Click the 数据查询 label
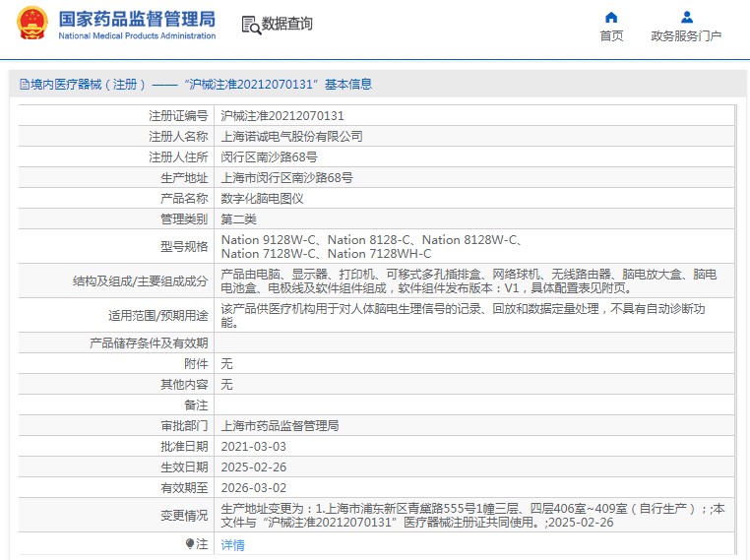The image size is (750, 560). 286,24
